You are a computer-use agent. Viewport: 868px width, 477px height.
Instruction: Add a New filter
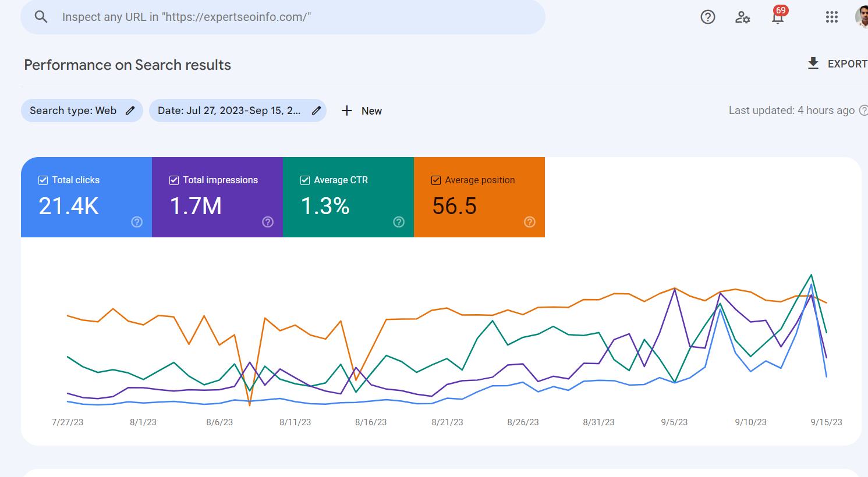tap(362, 111)
